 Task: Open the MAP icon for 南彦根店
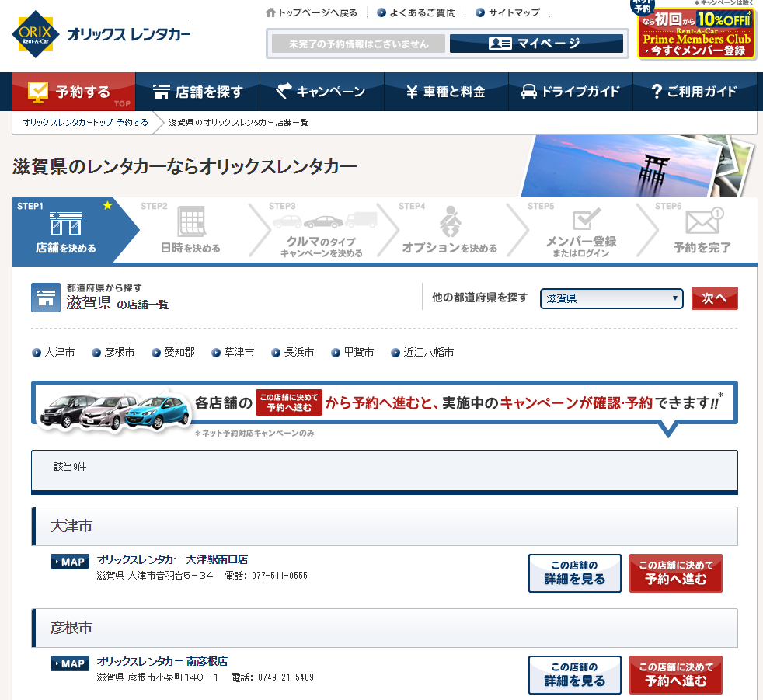coord(70,663)
